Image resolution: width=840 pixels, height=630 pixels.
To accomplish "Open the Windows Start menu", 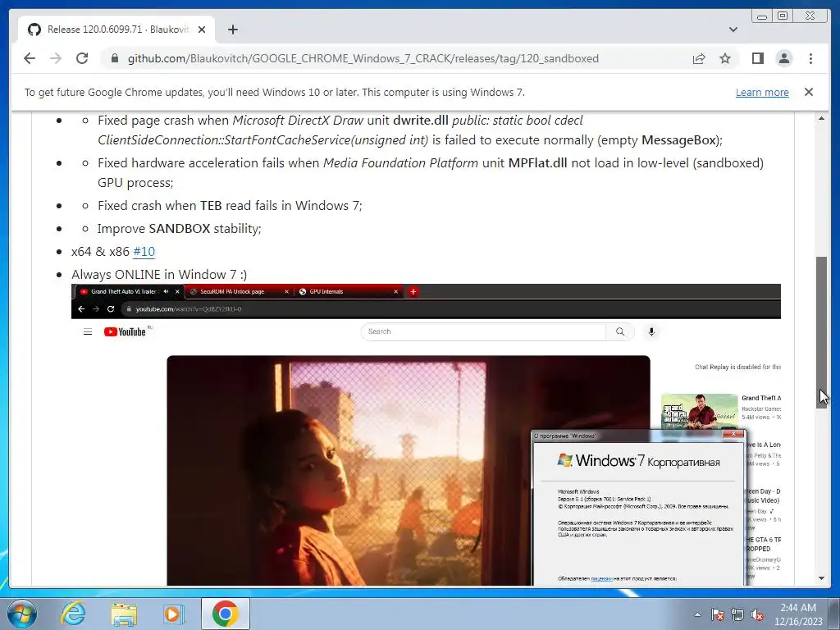I will tap(21, 614).
